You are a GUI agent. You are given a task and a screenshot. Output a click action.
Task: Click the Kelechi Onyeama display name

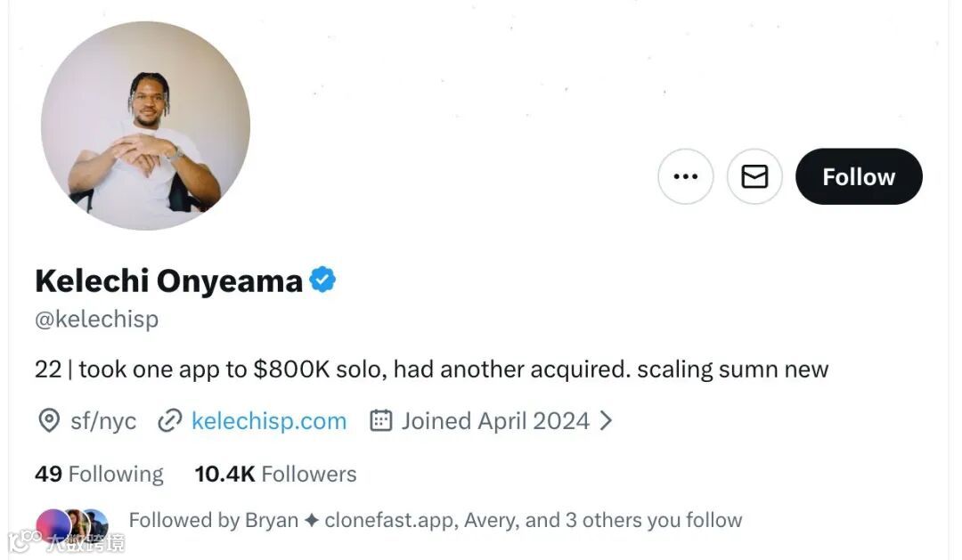(169, 280)
